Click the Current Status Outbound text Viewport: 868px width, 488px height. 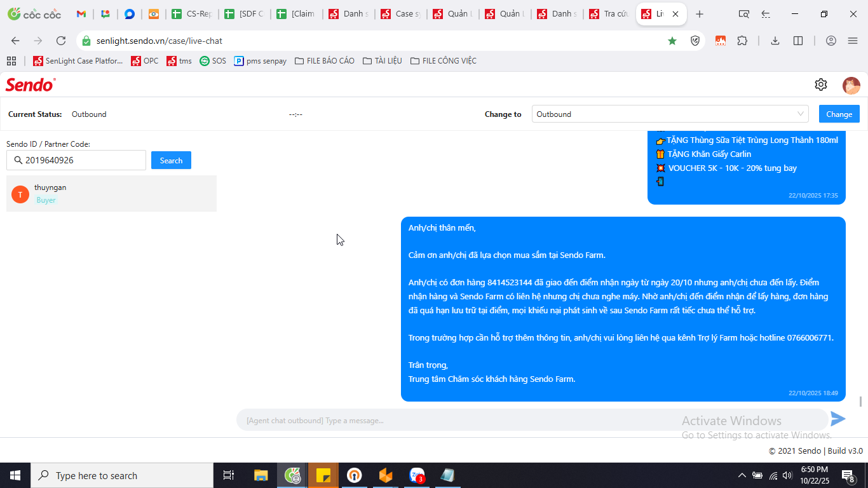pos(89,114)
